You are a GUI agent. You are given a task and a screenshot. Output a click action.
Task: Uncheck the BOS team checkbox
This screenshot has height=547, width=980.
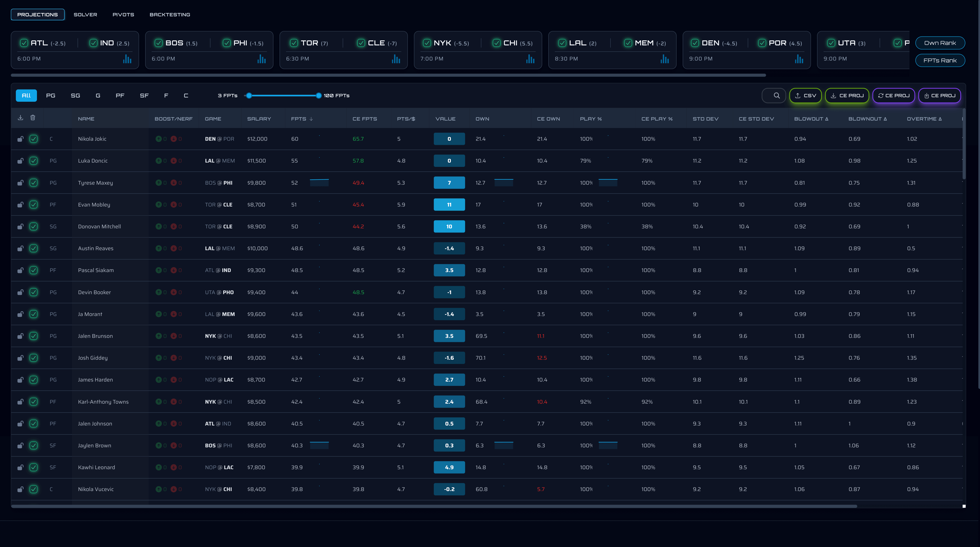(x=159, y=43)
